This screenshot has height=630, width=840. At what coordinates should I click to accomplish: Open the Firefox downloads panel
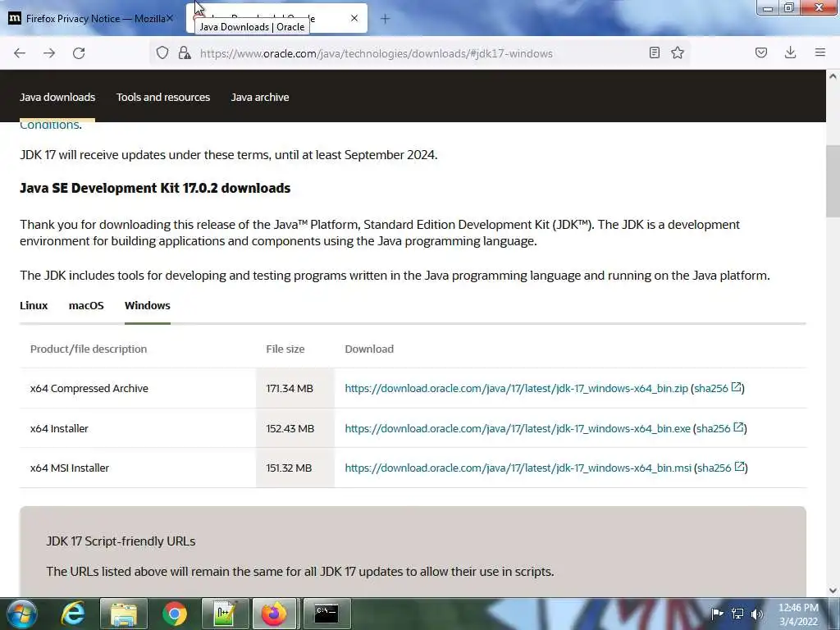pyautogui.click(x=790, y=52)
